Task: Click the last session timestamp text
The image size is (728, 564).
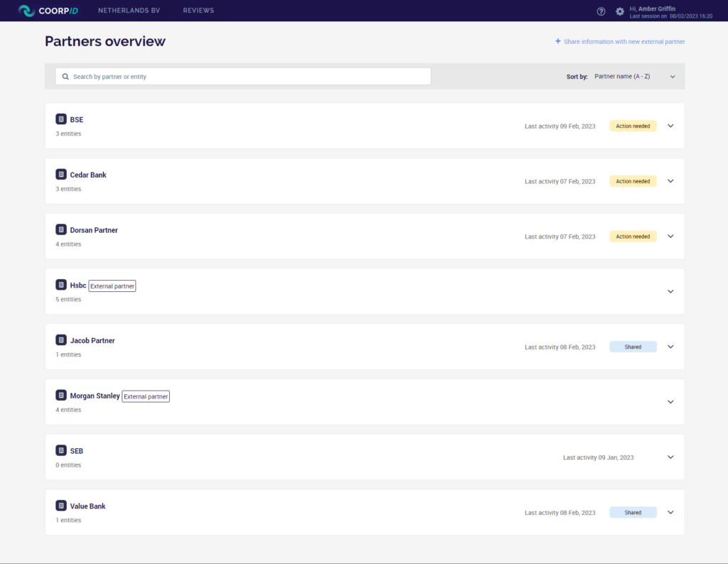Action: pos(671,16)
